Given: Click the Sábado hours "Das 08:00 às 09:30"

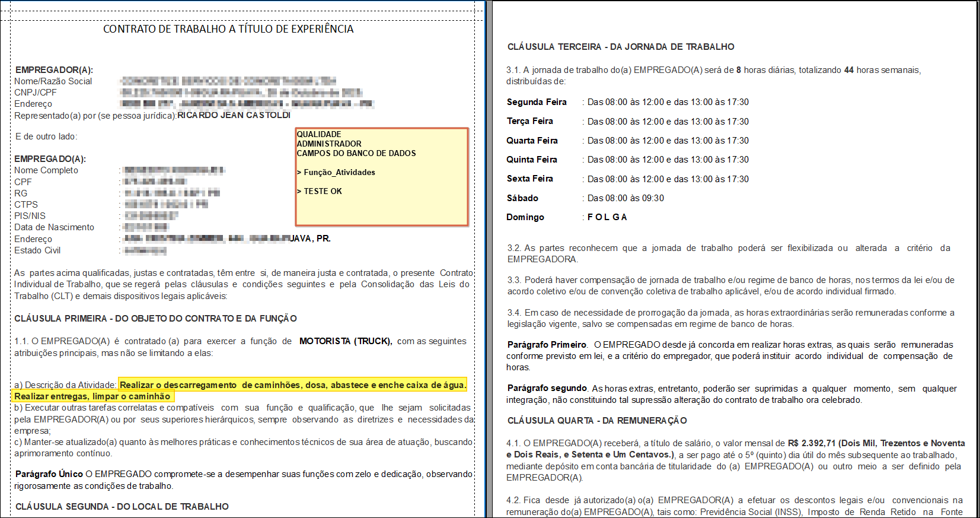Looking at the screenshot, I should point(625,198).
